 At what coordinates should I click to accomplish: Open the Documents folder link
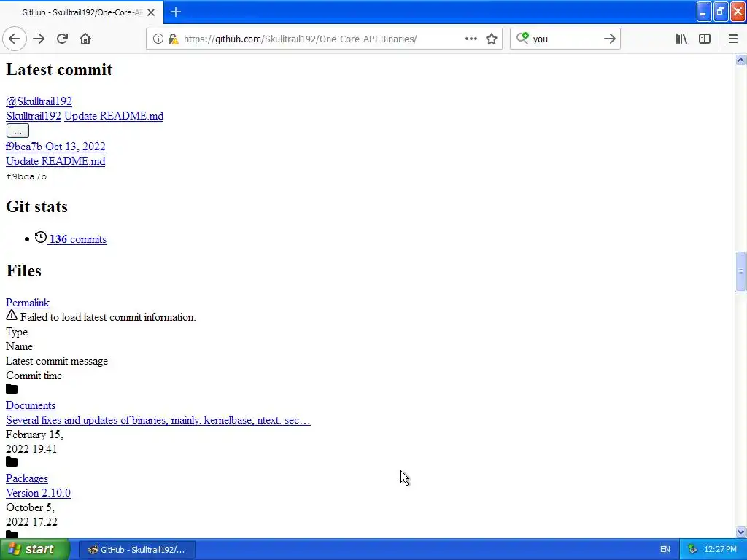tap(31, 405)
